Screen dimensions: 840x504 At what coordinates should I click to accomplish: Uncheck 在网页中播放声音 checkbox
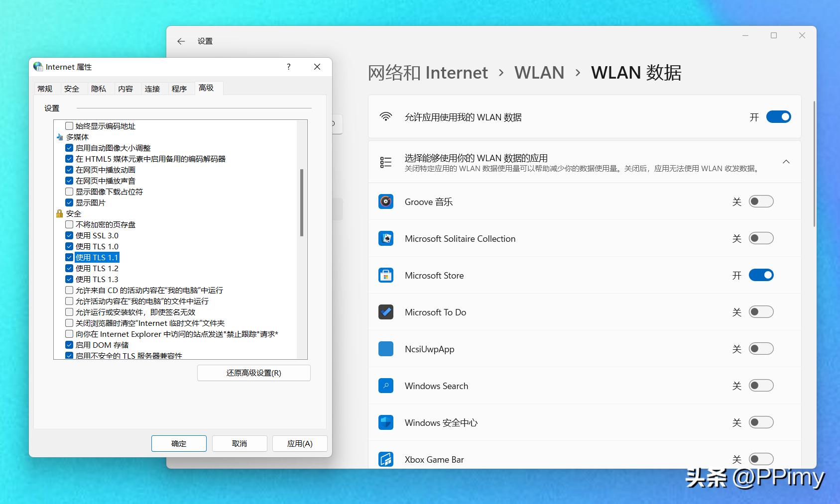click(x=69, y=181)
